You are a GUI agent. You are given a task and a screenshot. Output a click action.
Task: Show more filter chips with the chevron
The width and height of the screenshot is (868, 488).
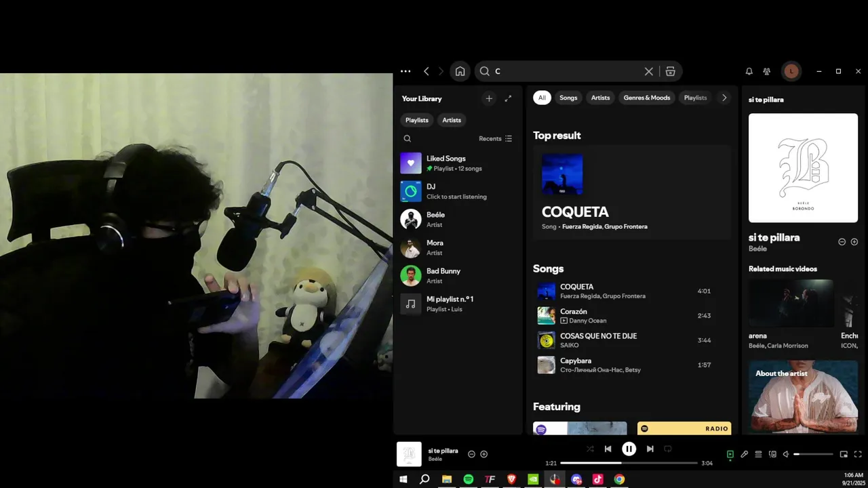tap(724, 98)
